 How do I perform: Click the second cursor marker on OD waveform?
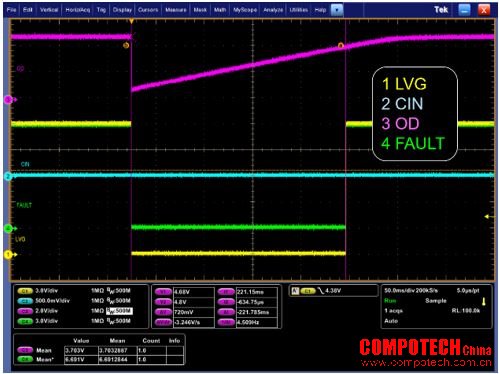(x=341, y=45)
